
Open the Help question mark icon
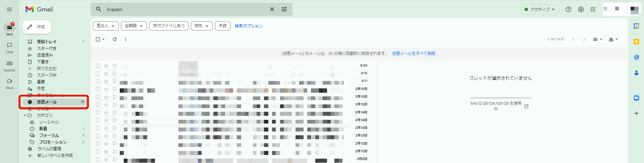[569, 9]
